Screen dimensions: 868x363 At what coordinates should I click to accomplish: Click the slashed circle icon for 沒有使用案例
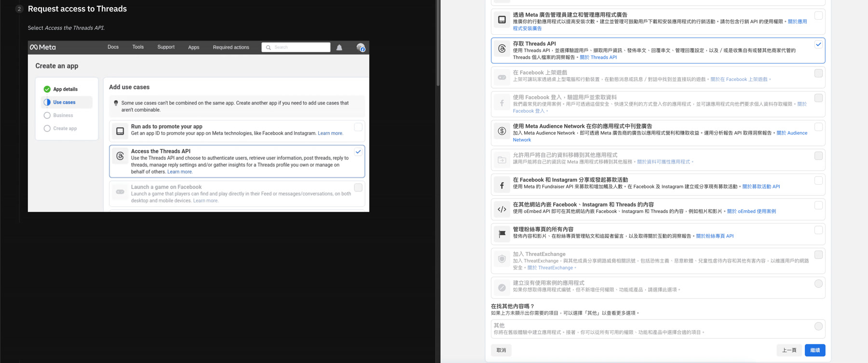502,287
